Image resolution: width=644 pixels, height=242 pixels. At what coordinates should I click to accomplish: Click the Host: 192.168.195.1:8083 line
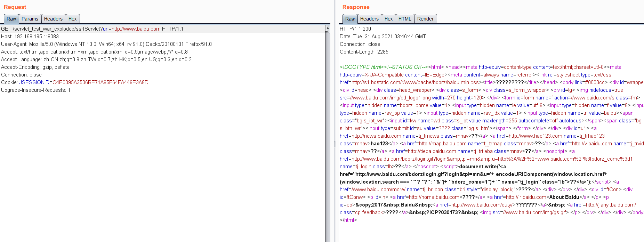pyautogui.click(x=30, y=37)
